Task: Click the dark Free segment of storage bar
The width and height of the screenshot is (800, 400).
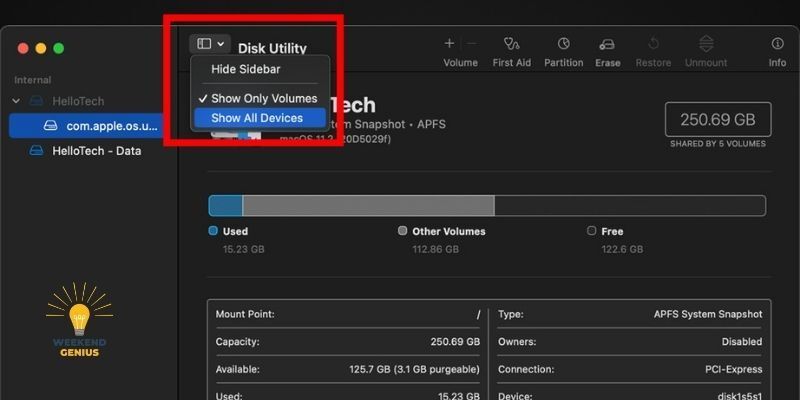Action: coord(630,206)
